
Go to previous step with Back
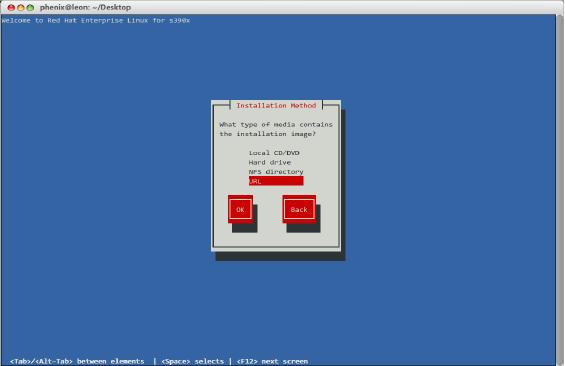(x=299, y=209)
